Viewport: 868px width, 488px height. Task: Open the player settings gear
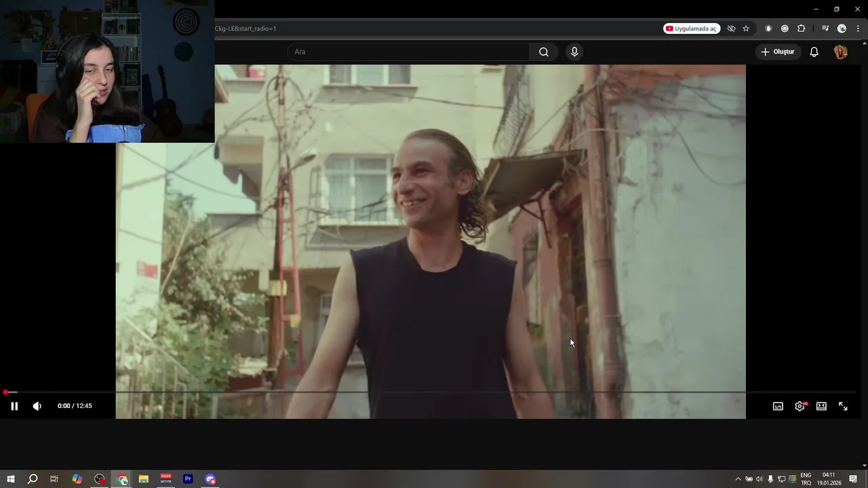[800, 406]
